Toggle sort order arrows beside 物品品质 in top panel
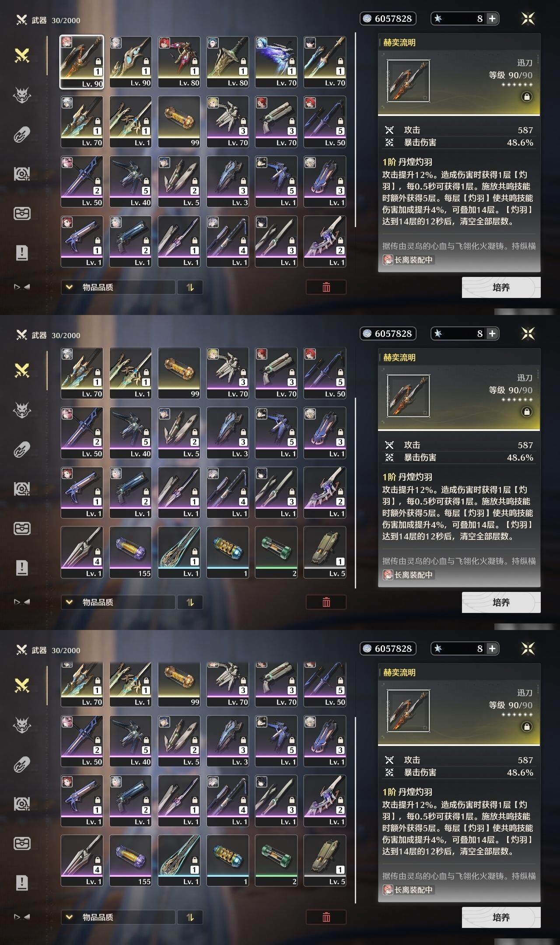The height and width of the screenshot is (945, 560). (190, 287)
